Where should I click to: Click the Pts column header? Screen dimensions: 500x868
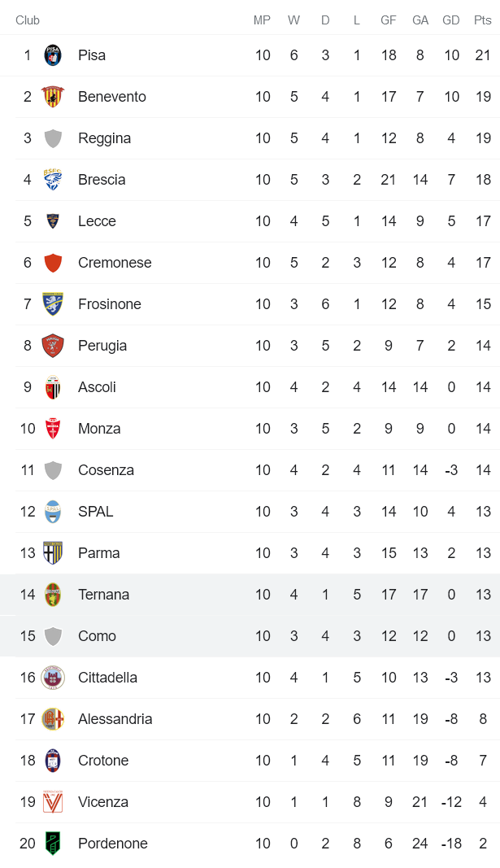coord(483,20)
